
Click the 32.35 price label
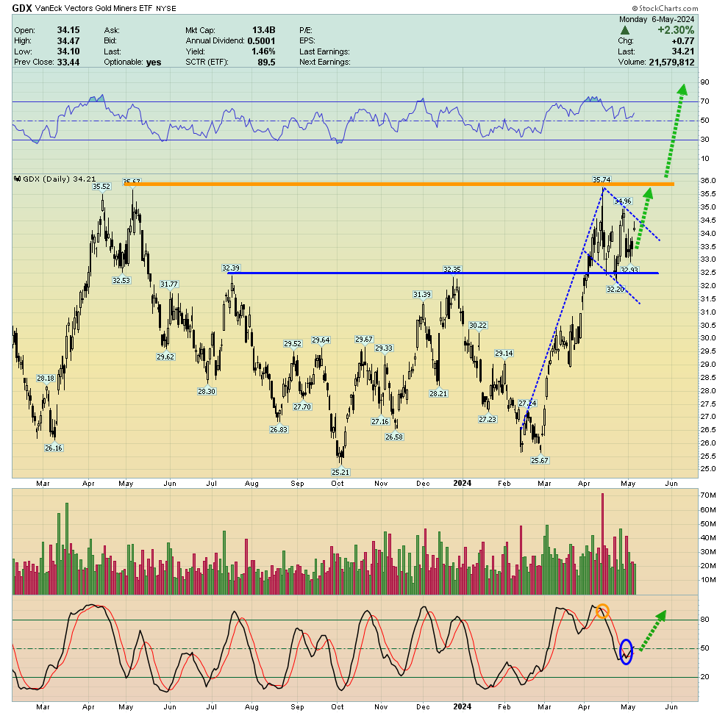[x=452, y=269]
